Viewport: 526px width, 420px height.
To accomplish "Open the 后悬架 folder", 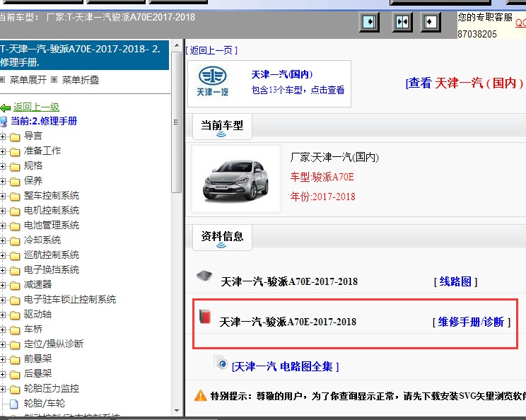I will [x=37, y=373].
